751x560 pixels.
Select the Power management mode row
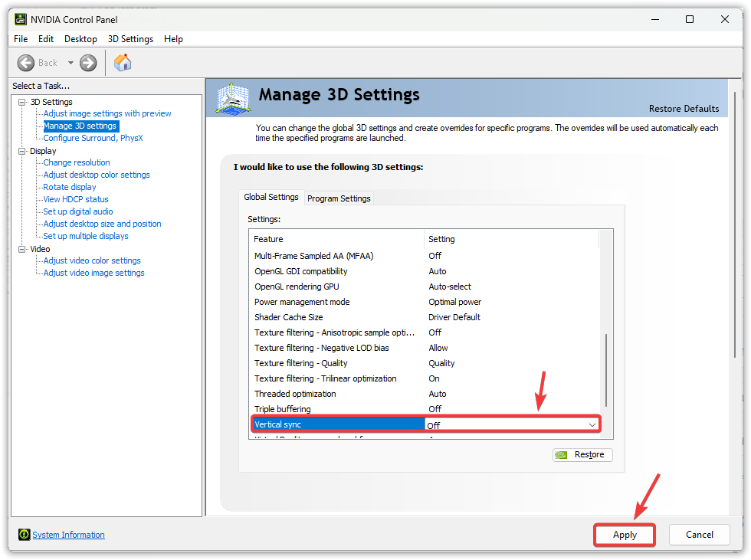click(x=302, y=302)
